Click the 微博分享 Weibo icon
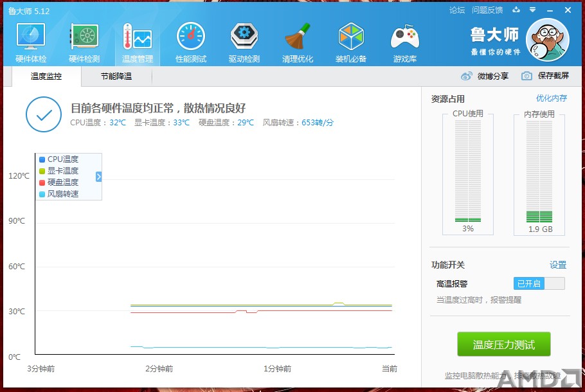585x392 pixels. tap(466, 76)
